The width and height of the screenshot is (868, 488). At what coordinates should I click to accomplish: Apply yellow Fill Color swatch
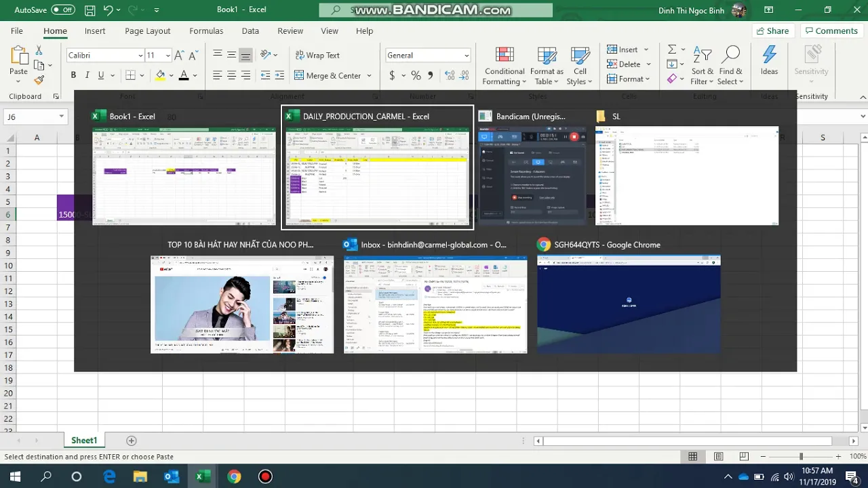pyautogui.click(x=161, y=75)
